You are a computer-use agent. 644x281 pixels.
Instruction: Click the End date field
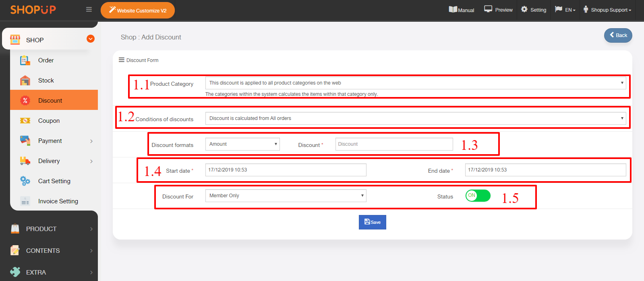(x=546, y=170)
